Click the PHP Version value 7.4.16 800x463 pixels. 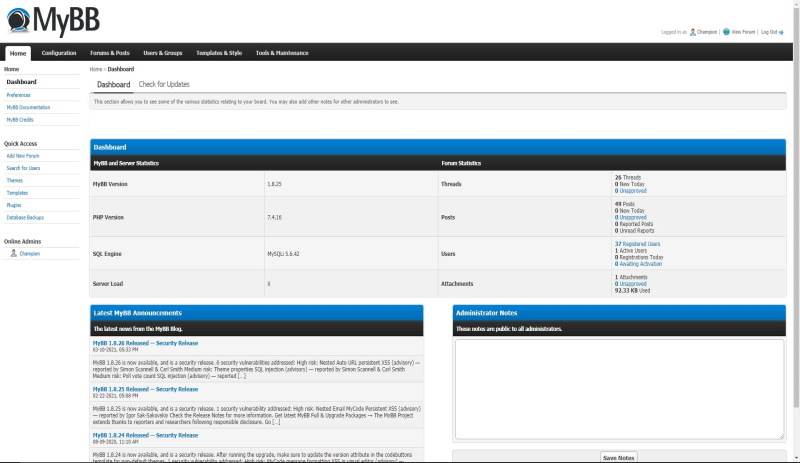pyautogui.click(x=274, y=217)
